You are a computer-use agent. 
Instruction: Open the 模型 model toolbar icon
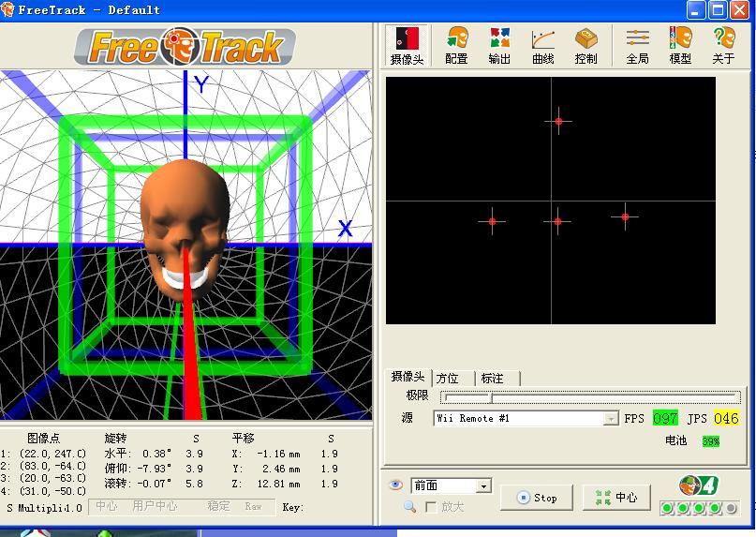tap(680, 45)
